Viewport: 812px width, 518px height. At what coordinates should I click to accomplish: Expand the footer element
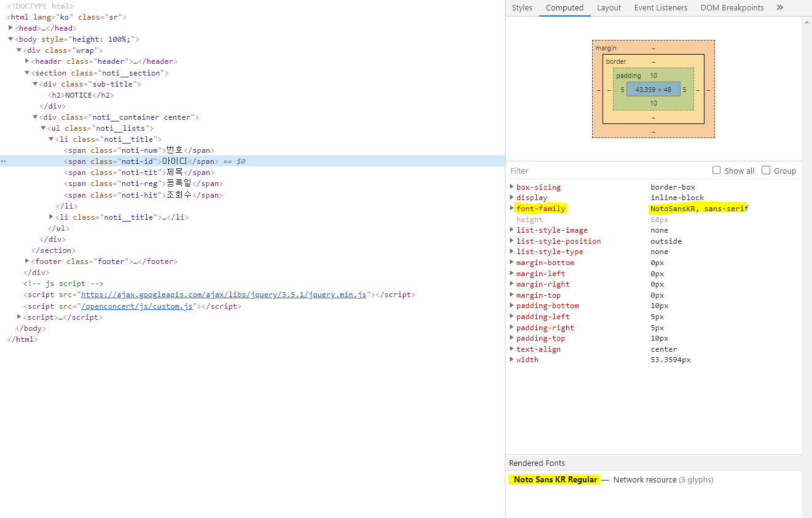click(27, 261)
